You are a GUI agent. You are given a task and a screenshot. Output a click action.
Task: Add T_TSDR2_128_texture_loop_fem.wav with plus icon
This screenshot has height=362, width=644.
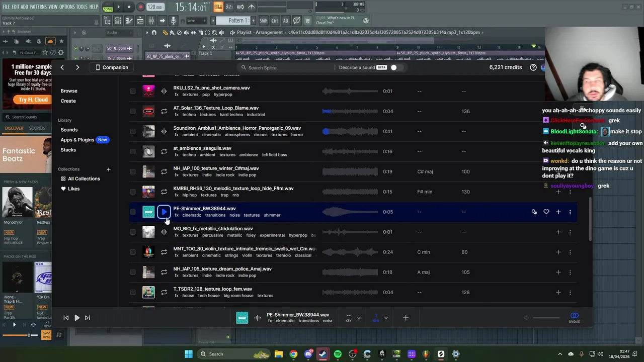558,292
